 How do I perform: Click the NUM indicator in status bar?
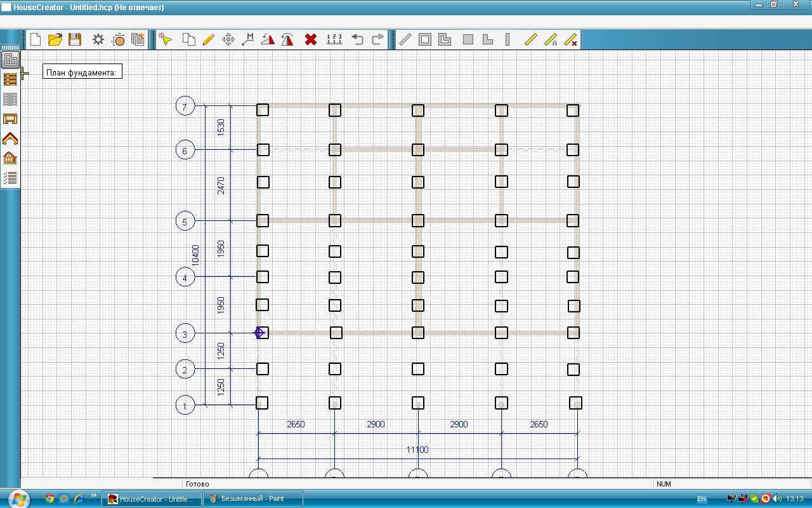tap(664, 484)
